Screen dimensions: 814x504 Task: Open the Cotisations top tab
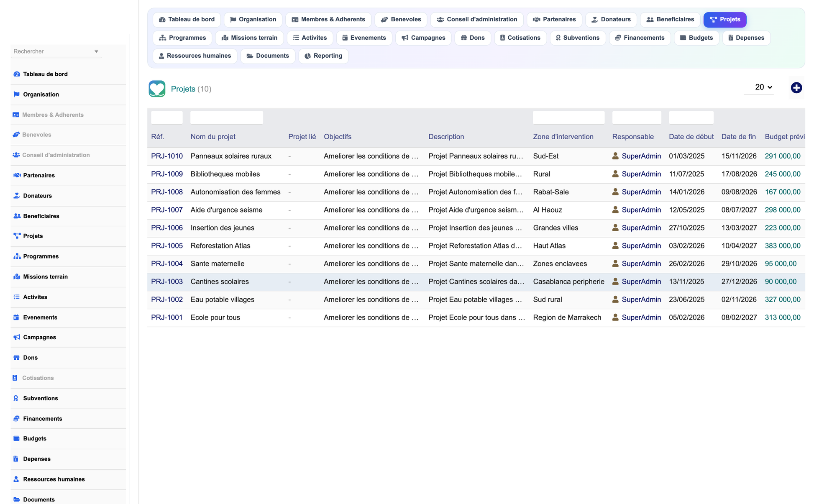pyautogui.click(x=520, y=38)
